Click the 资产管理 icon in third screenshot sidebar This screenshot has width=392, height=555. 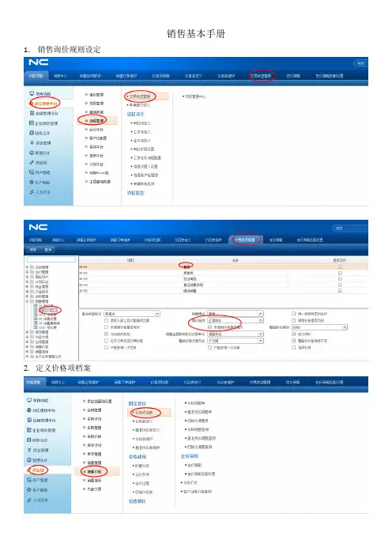[x=29, y=480]
